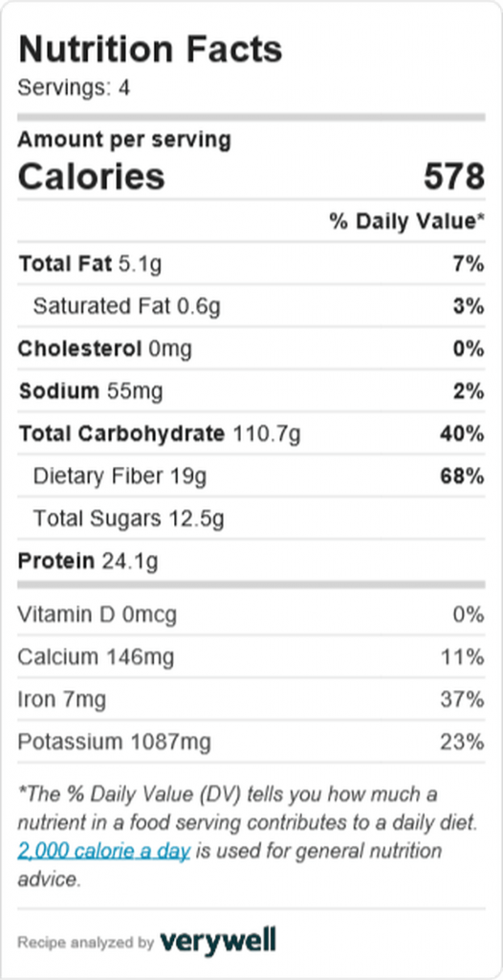Select the Sodium 55mg row
503x980 pixels.
pyautogui.click(x=251, y=391)
